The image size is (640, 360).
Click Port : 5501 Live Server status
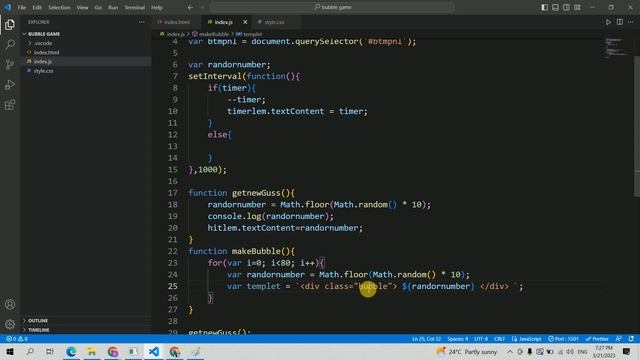[x=563, y=339]
